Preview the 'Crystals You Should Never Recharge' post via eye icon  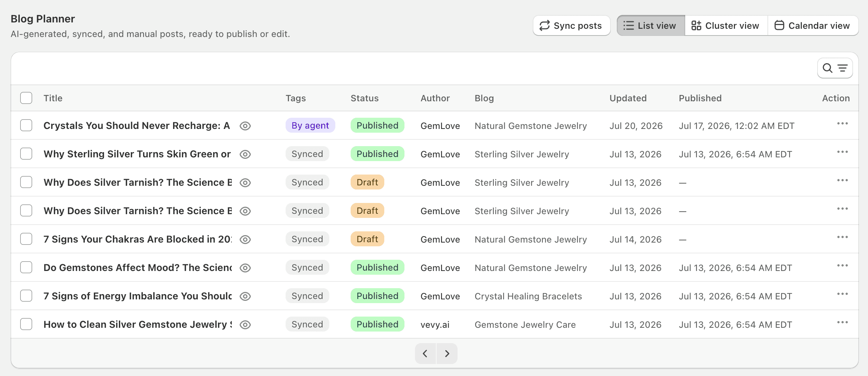245,126
